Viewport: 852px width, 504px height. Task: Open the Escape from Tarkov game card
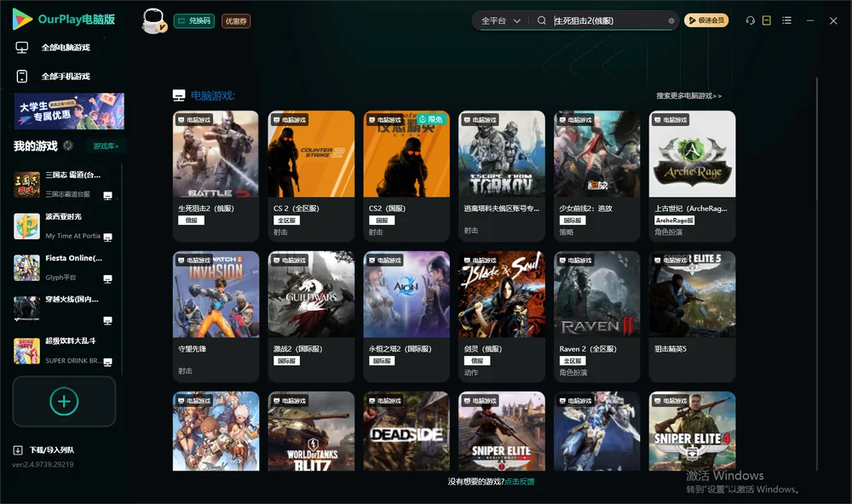click(502, 176)
